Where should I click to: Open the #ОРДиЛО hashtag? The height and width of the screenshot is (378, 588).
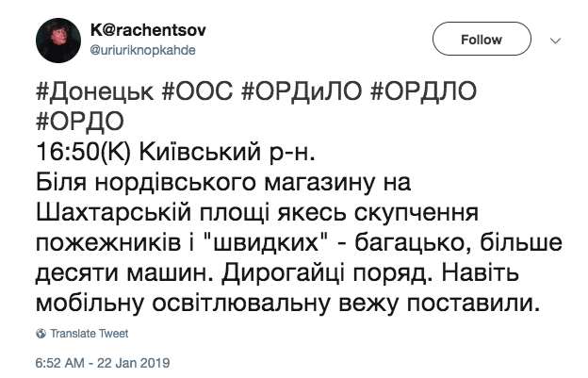(302, 91)
